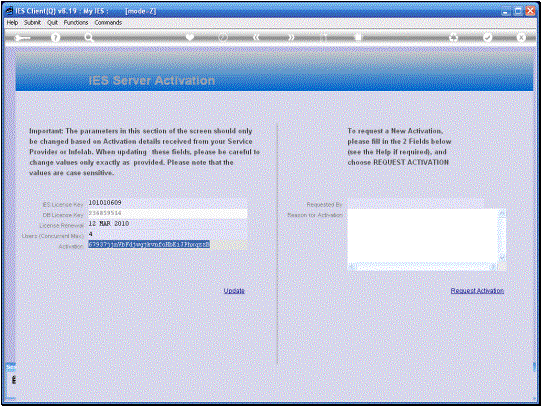Click the Users Concurrent Max field showing 4

tap(167, 234)
